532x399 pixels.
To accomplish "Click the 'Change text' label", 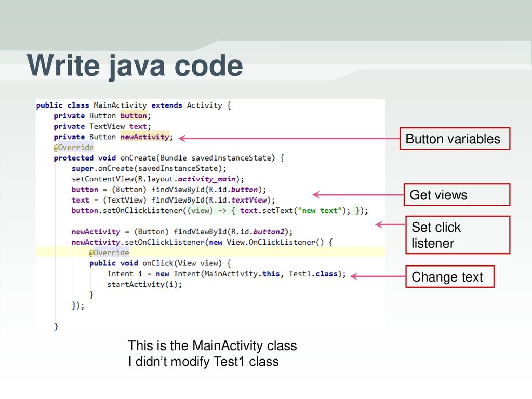I will [449, 277].
